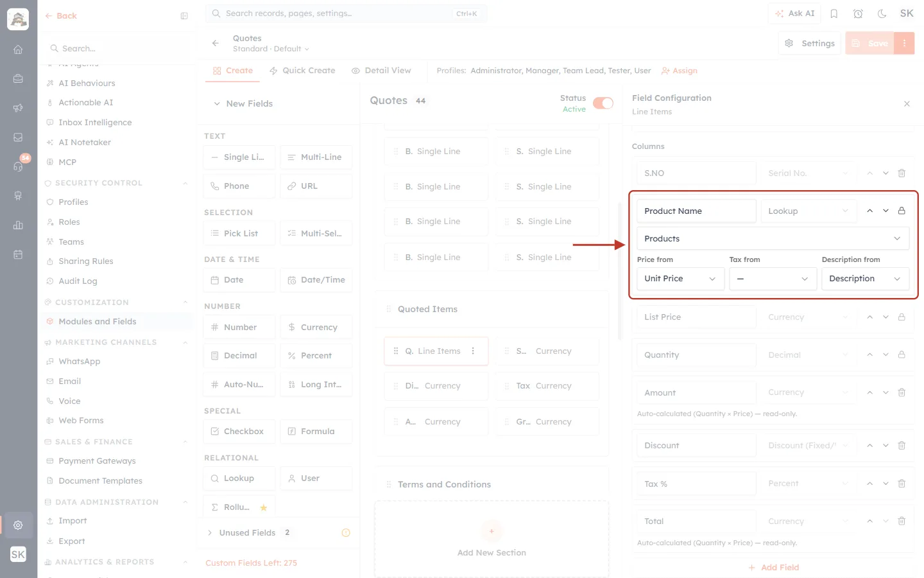Open settings gear in left rail
The width and height of the screenshot is (924, 578).
18,525
